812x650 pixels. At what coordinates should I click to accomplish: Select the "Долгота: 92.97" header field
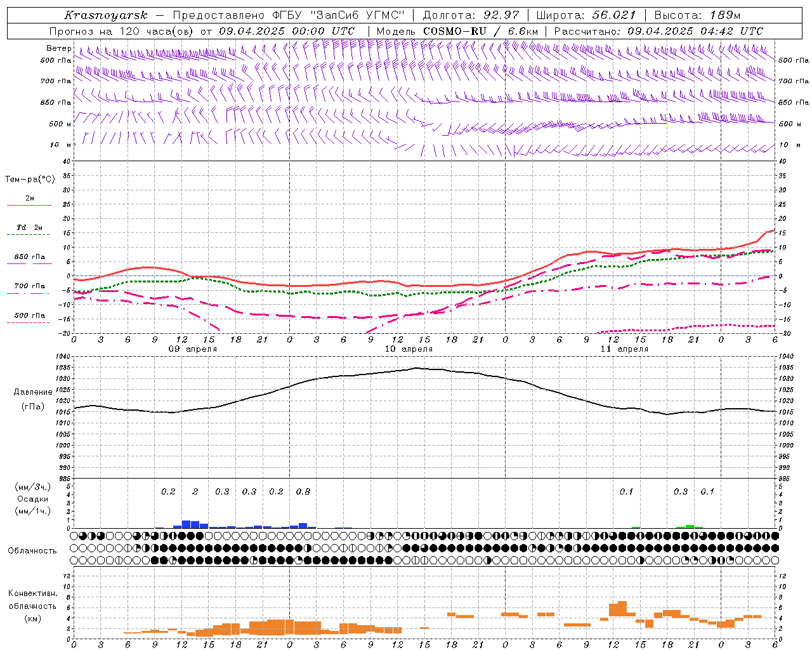tap(471, 15)
